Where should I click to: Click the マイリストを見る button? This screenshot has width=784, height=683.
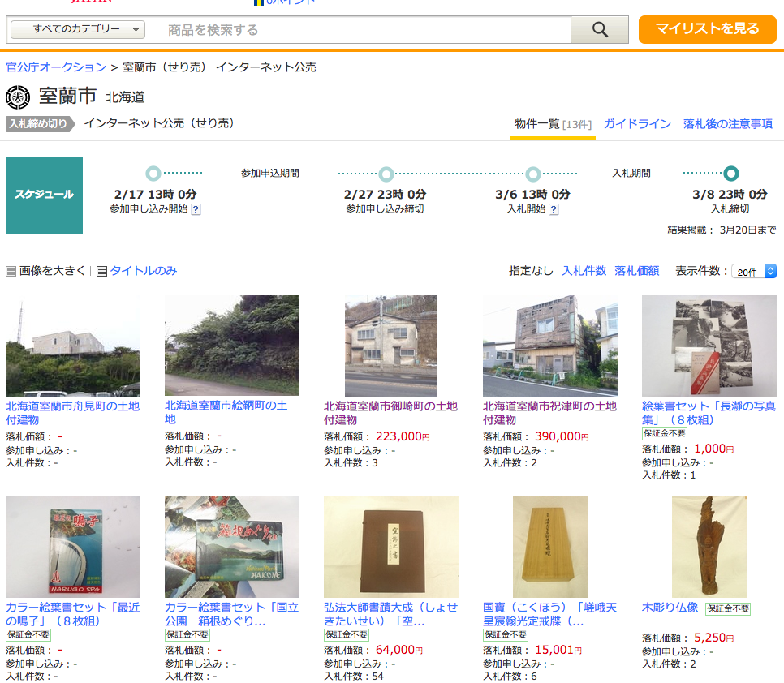tap(707, 29)
